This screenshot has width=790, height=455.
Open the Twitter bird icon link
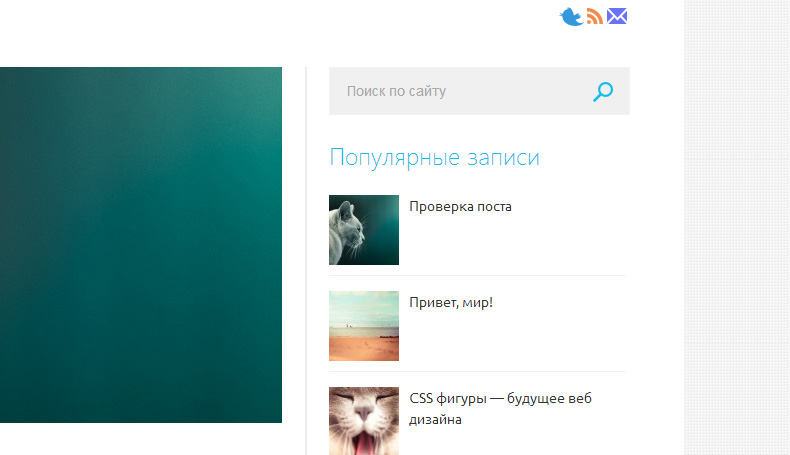571,17
